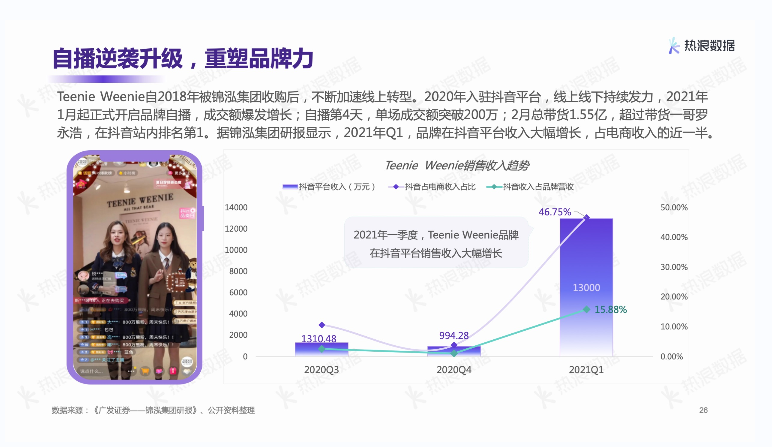Open the Teenie Weenie livestream phone screenshot
Image resolution: width=772 pixels, height=447 pixels.
click(x=135, y=267)
